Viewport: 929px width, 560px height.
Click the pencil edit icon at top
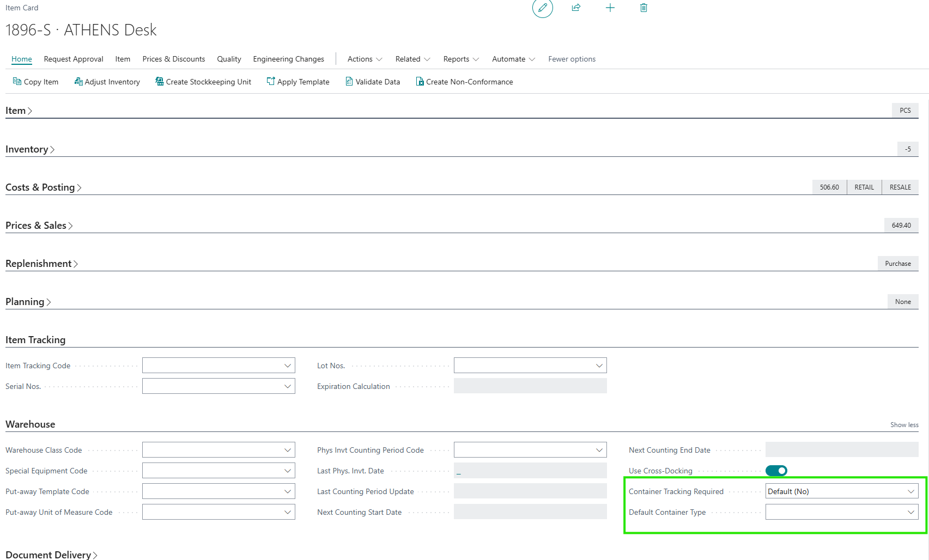tap(542, 8)
